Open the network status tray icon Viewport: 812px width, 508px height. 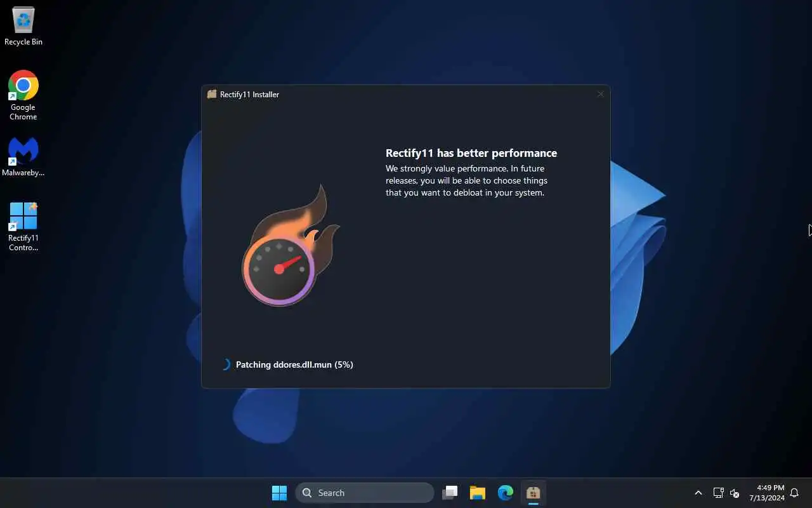pos(718,493)
